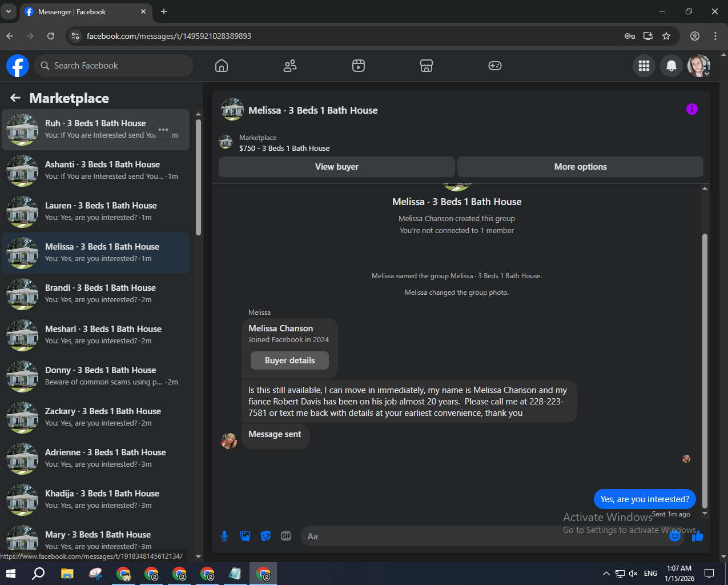View site information icon in address bar
The height and width of the screenshot is (585, 728).
point(75,36)
